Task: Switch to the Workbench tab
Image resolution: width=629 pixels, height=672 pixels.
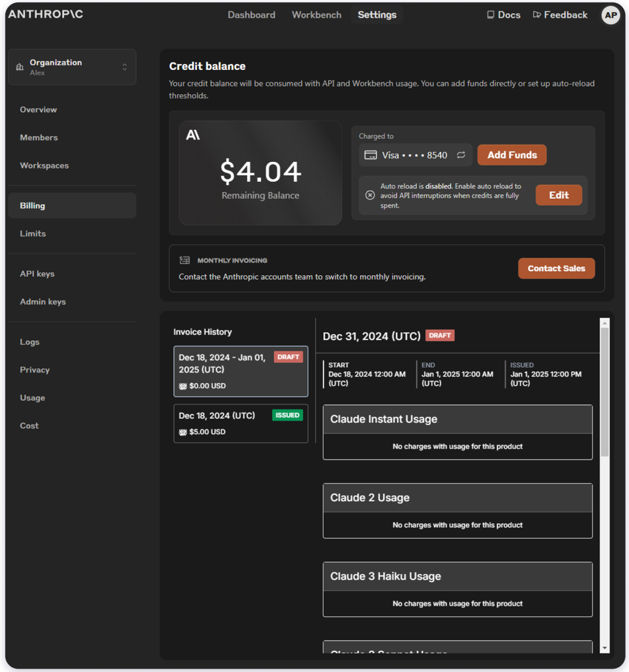Action: 317,14
